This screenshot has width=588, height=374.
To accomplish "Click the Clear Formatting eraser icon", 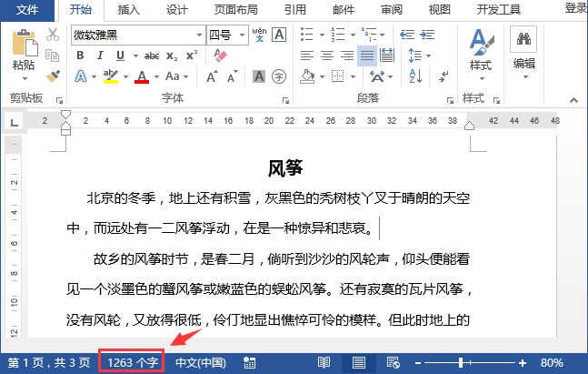I will click(219, 56).
